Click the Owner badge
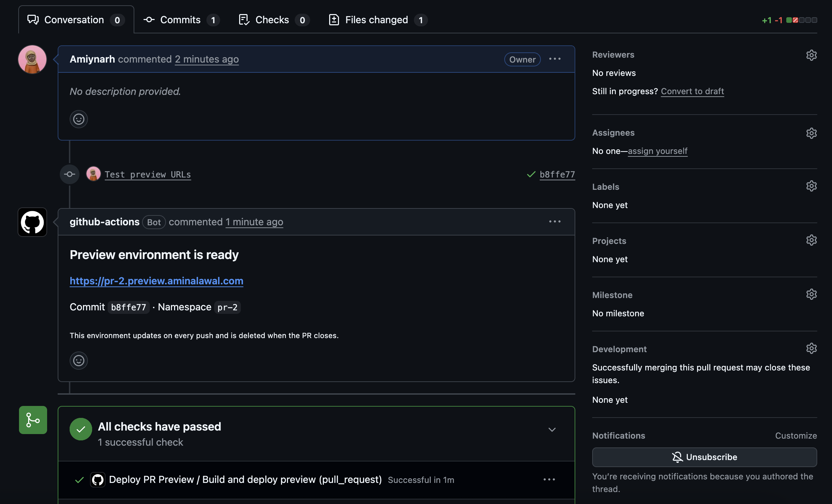The height and width of the screenshot is (504, 832). tap(522, 59)
